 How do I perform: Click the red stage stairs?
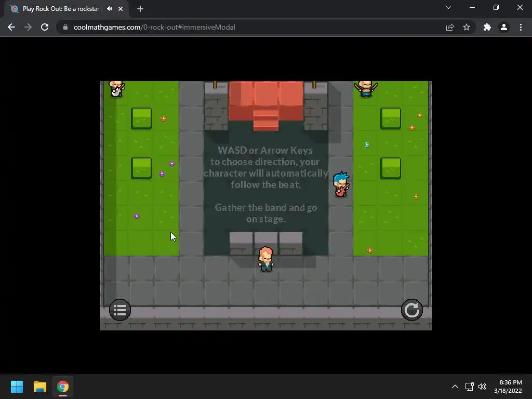[266, 119]
